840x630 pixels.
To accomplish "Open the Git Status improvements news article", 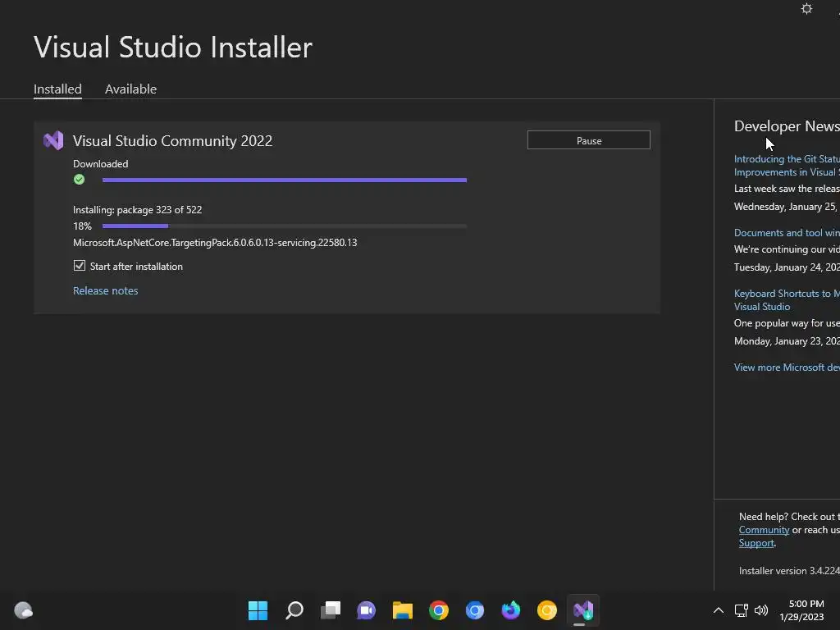I will pyautogui.click(x=787, y=166).
